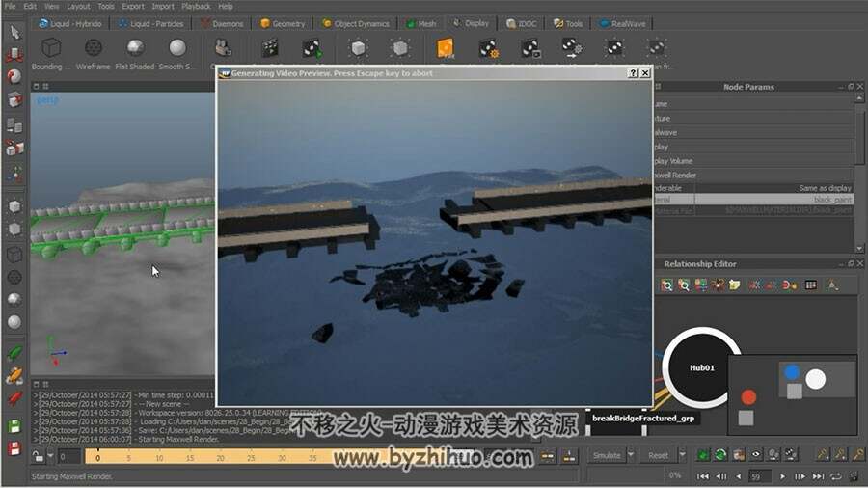The height and width of the screenshot is (488, 868).
Task: Switch to the Geometry shelf tab
Action: (283, 24)
